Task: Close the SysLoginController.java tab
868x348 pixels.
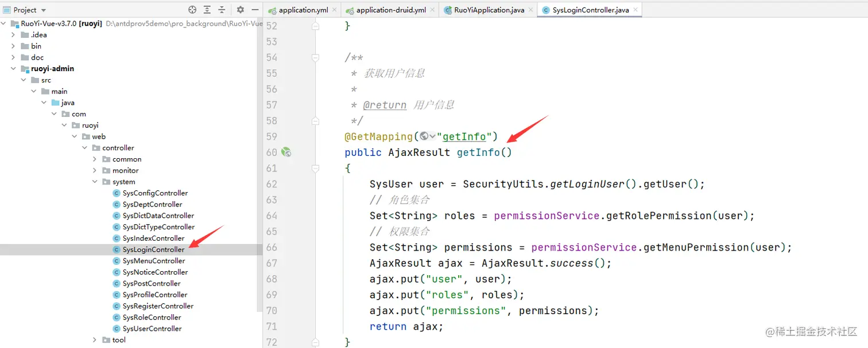Action: coord(635,10)
